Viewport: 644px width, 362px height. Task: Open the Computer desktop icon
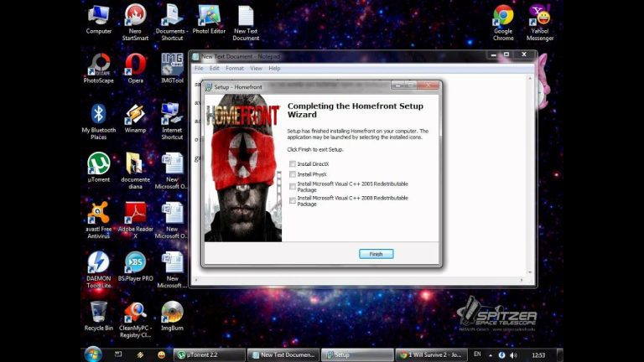pos(99,19)
